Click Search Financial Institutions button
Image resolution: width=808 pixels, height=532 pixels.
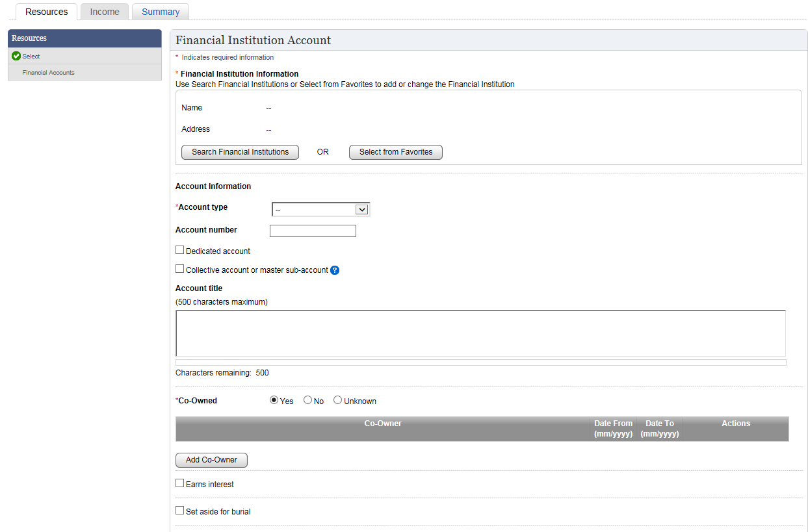(x=240, y=152)
